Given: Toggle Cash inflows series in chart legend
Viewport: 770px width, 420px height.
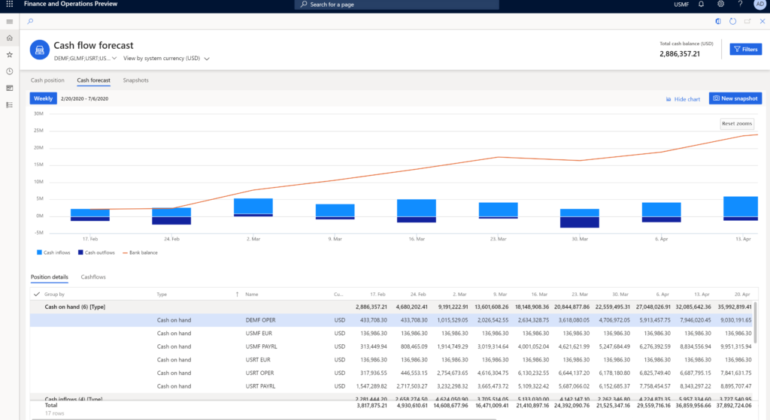Looking at the screenshot, I should (53, 252).
